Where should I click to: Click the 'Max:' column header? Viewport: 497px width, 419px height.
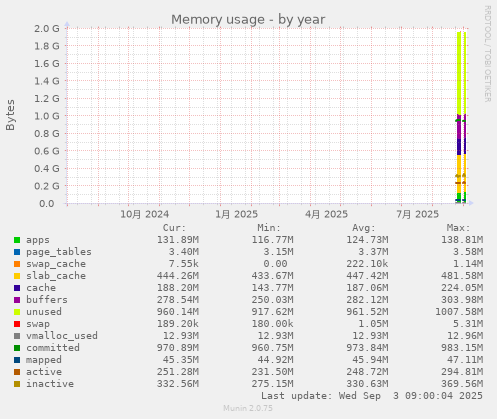coord(458,228)
